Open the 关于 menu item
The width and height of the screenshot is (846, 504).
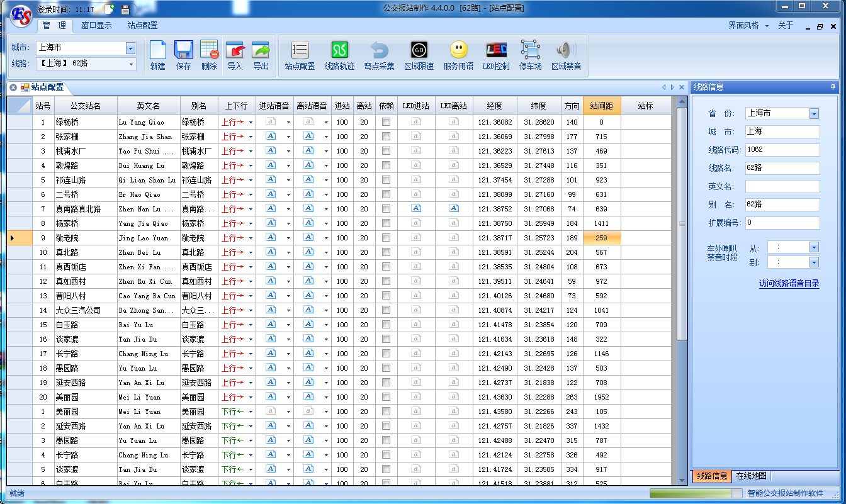pyautogui.click(x=786, y=26)
